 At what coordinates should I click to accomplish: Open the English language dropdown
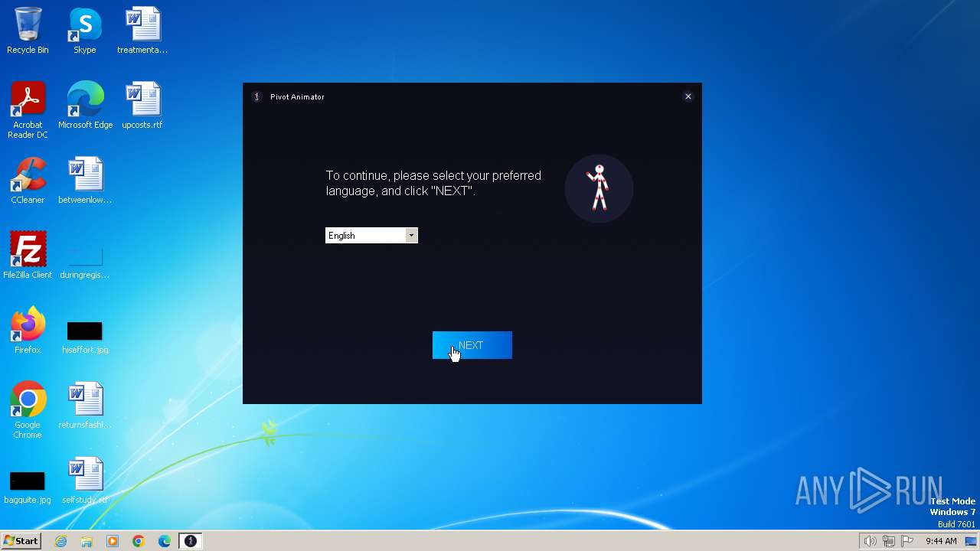point(371,236)
